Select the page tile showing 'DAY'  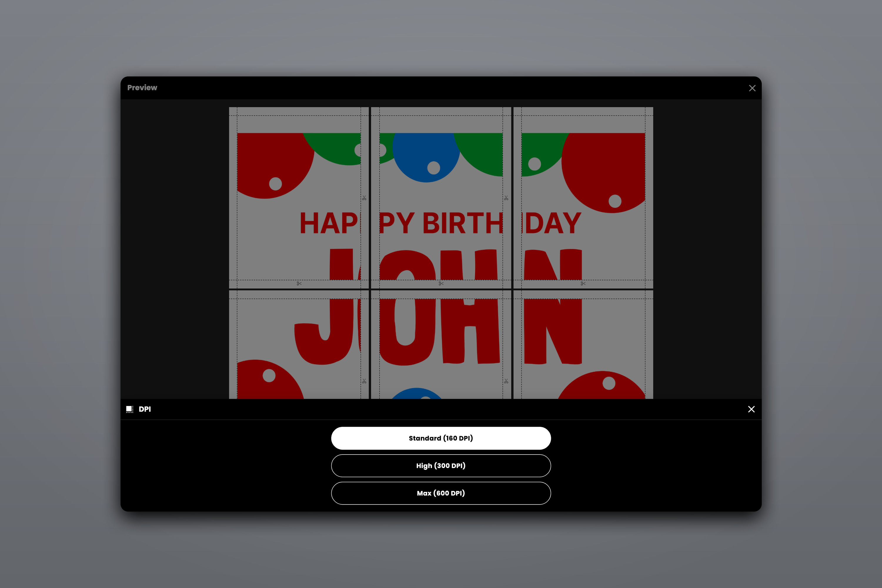(x=583, y=198)
